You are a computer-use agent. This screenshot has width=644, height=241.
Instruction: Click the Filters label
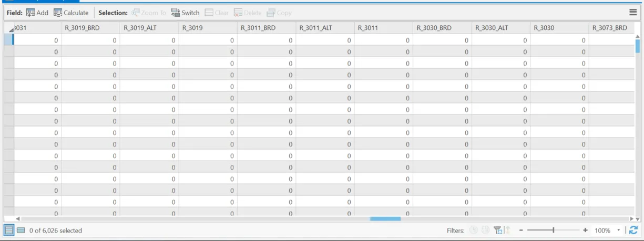pos(456,230)
